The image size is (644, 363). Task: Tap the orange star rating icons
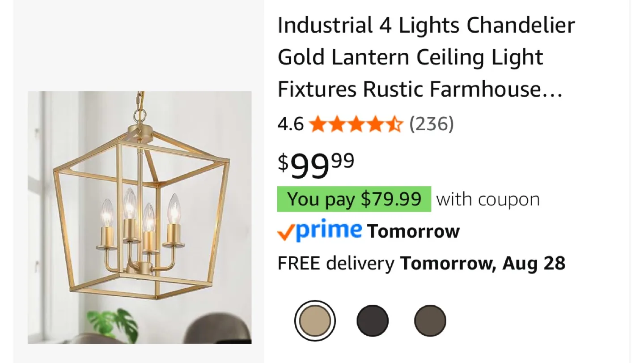pos(356,124)
